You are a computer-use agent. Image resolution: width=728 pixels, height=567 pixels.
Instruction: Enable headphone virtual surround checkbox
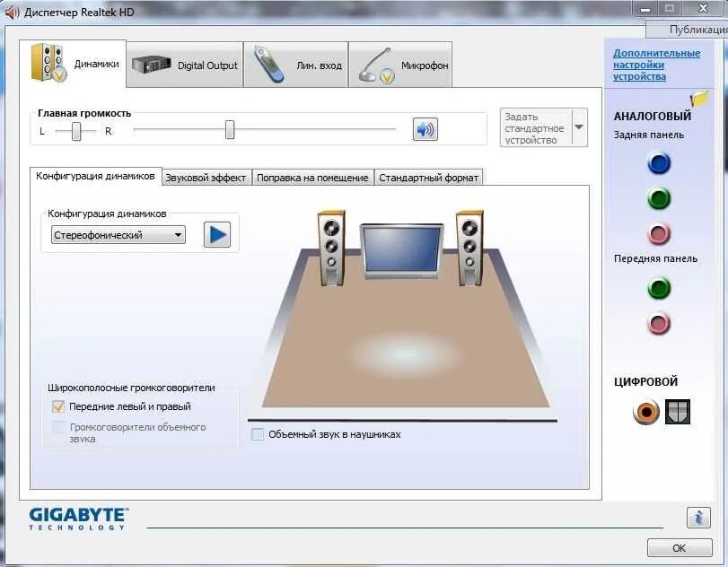(257, 434)
